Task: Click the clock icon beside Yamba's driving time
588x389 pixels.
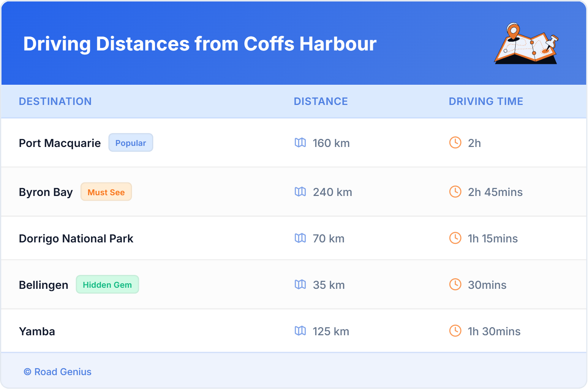Action: pyautogui.click(x=455, y=331)
